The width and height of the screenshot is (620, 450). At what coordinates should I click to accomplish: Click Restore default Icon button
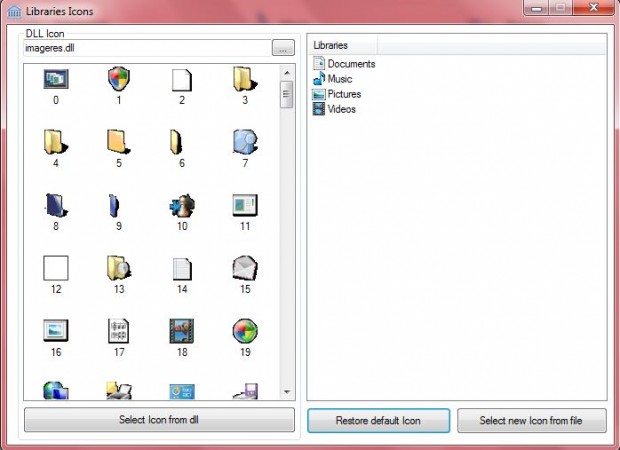pos(378,420)
